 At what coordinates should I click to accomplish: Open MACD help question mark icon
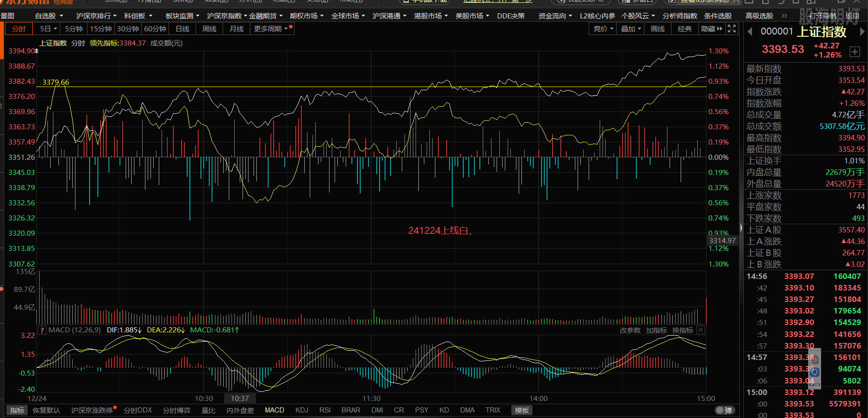click(x=42, y=330)
